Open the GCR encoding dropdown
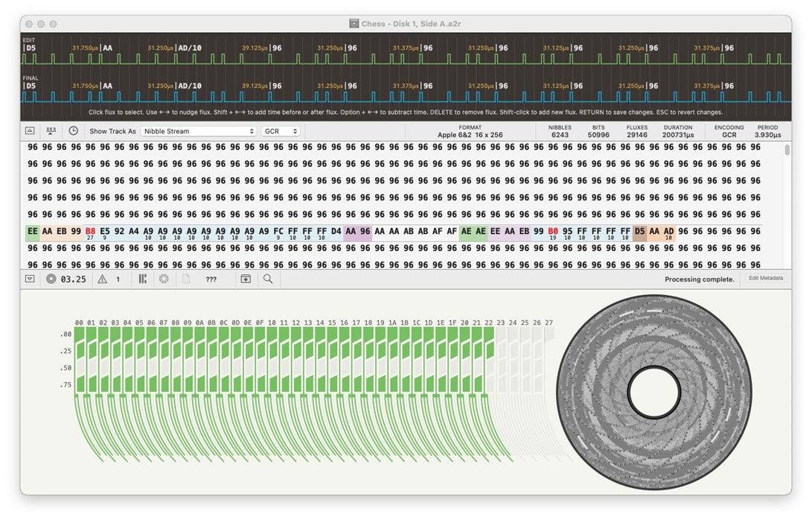Image resolution: width=812 pixels, height=520 pixels. (x=281, y=131)
